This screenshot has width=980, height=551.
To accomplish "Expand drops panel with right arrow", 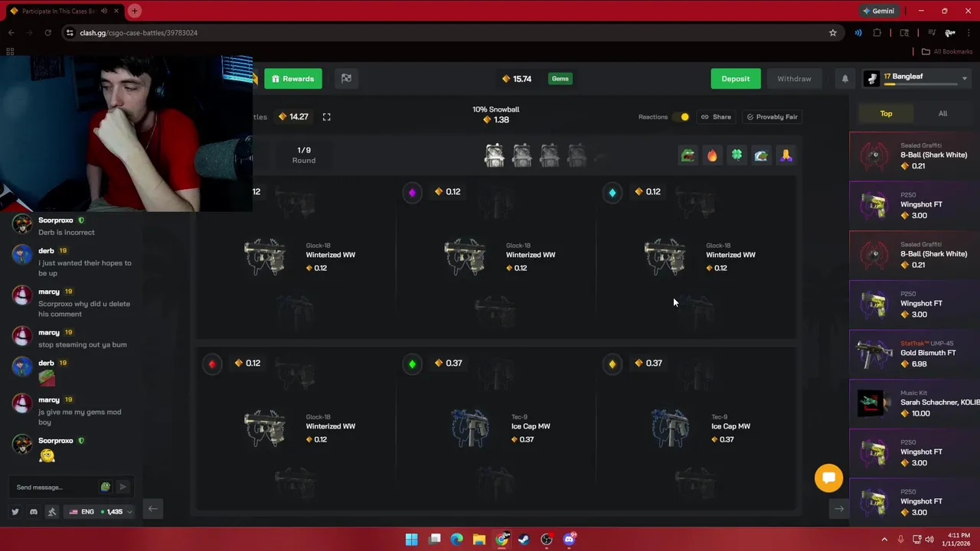I will tap(839, 509).
